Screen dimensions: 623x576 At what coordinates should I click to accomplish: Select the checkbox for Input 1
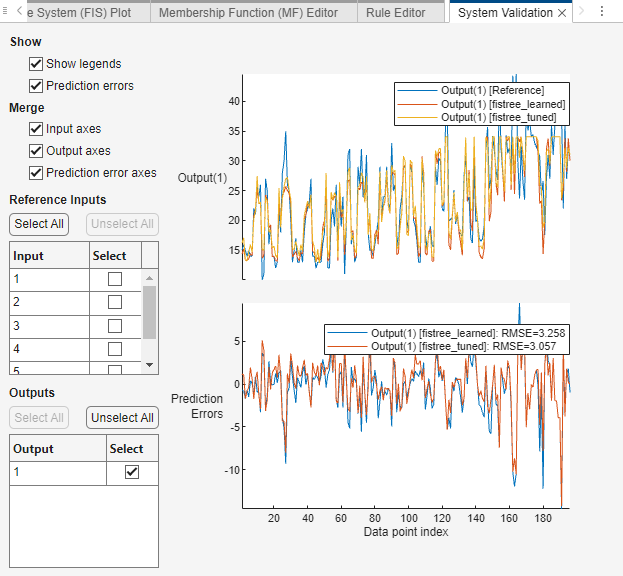(115, 279)
